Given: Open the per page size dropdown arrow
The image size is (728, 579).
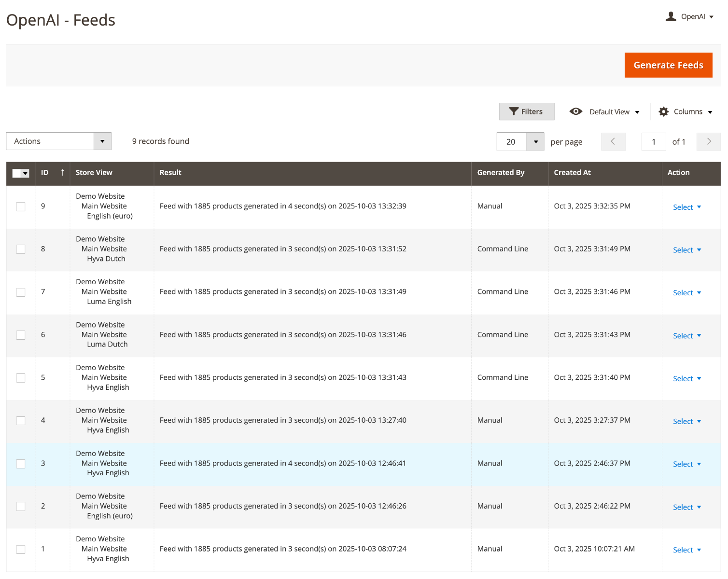Looking at the screenshot, I should coord(535,142).
